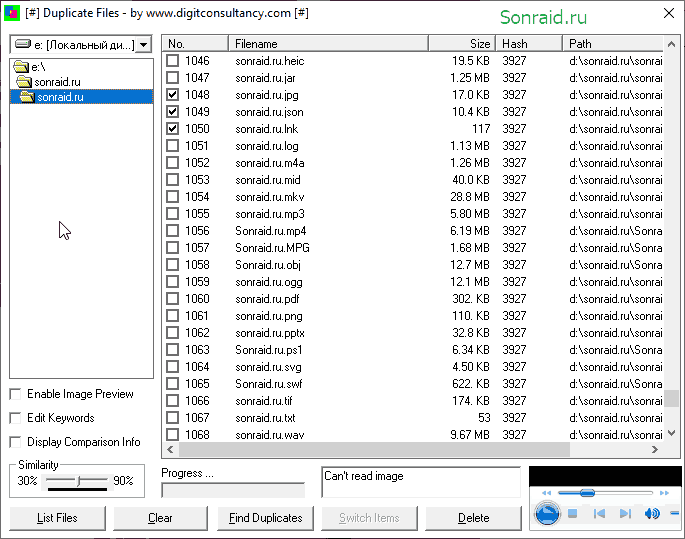Click the List Files button
685x539 pixels.
click(57, 518)
